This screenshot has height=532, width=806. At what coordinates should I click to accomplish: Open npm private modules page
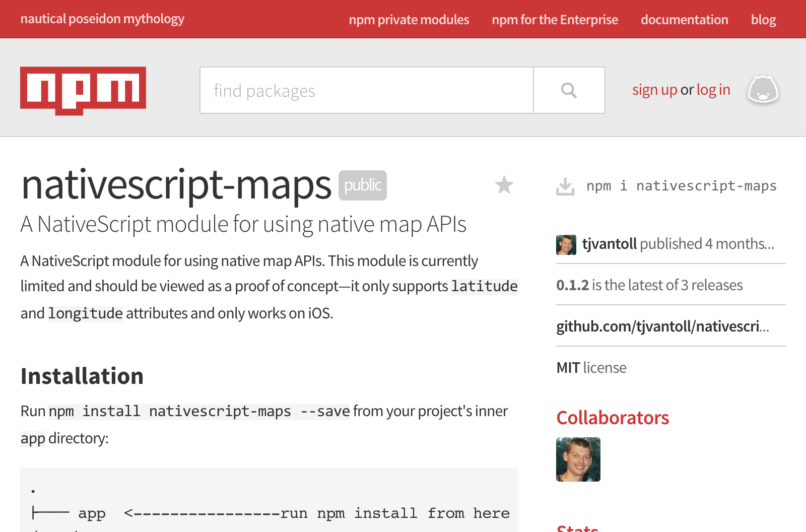pyautogui.click(x=409, y=20)
